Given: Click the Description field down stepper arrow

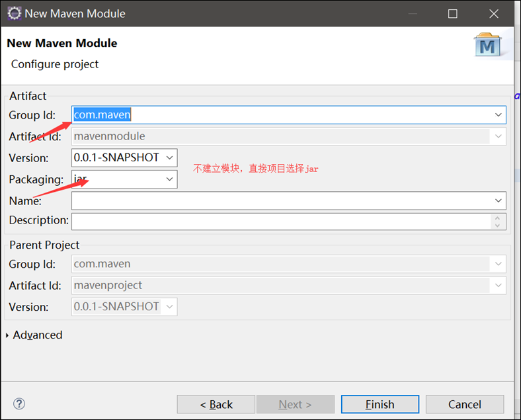Looking at the screenshot, I should 497,226.
